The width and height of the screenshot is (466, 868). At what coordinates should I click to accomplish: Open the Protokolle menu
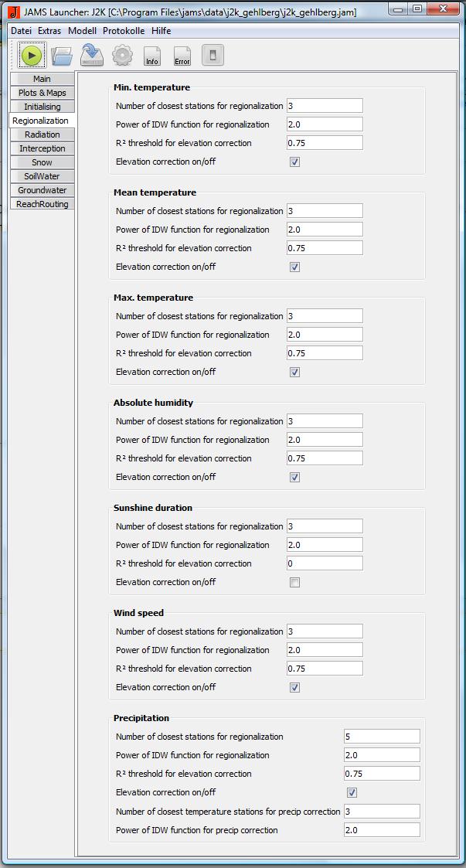pos(124,31)
